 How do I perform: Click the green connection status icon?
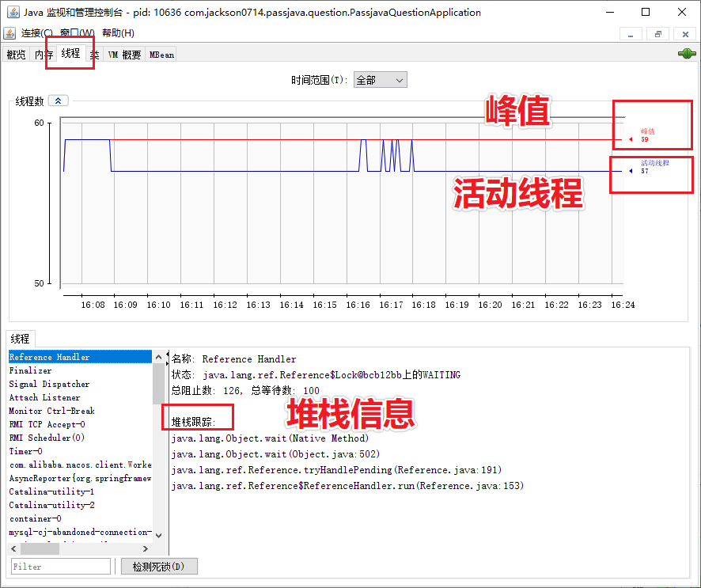[686, 54]
